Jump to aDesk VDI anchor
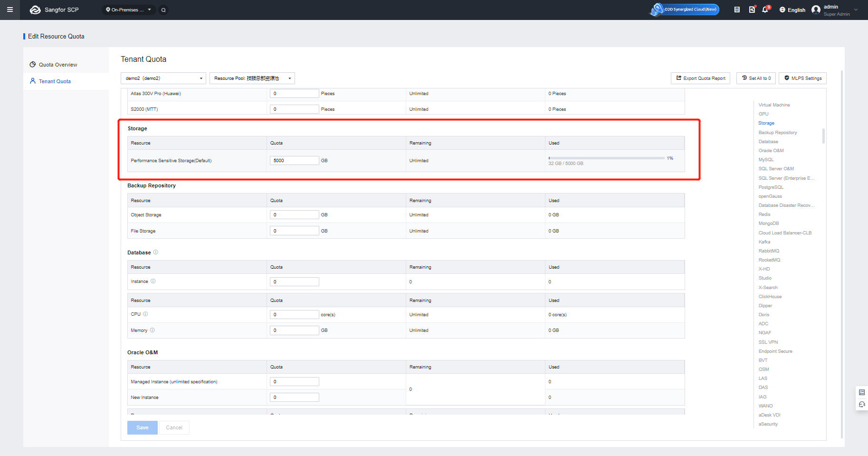Screen dimensions: 868x456 769,415
